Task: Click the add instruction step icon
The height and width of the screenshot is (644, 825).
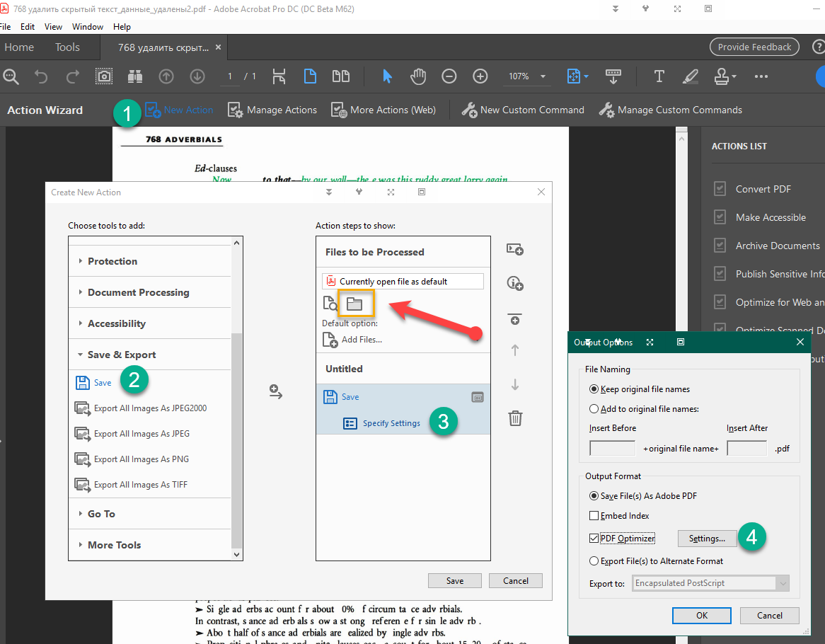Action: point(515,283)
